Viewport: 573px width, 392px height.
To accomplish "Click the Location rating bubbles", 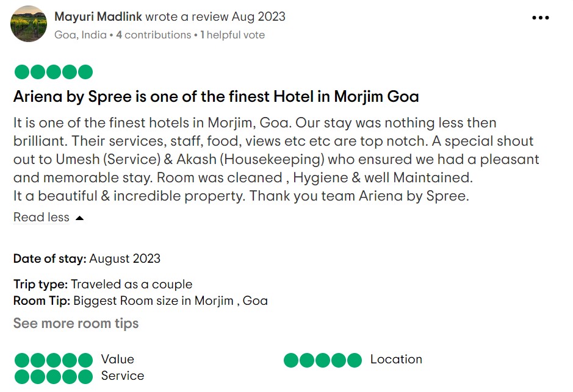I will click(x=323, y=360).
